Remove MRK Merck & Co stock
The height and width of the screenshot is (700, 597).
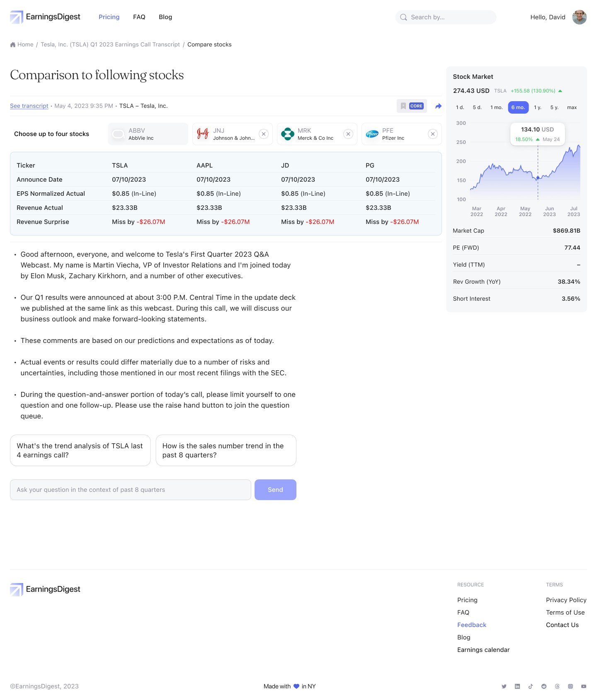(x=348, y=134)
